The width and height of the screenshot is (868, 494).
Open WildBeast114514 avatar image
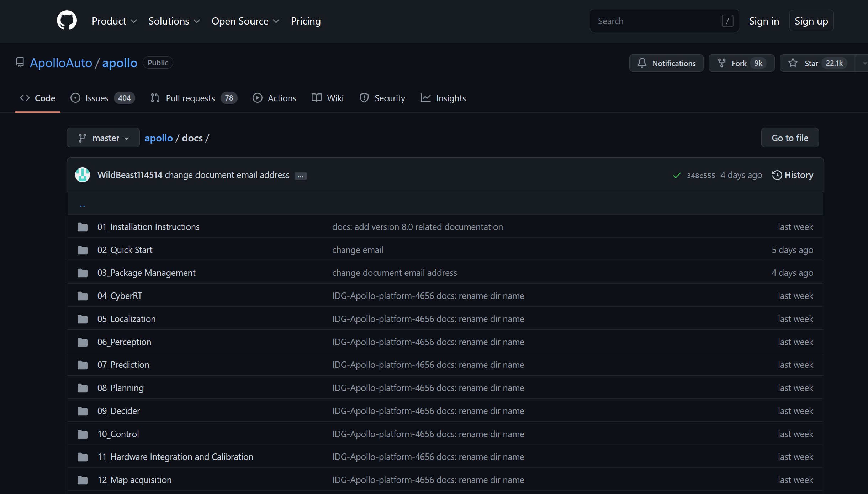coord(83,175)
